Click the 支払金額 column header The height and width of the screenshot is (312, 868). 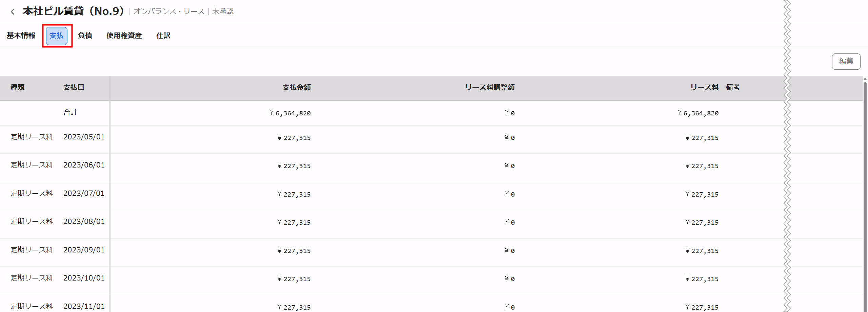tap(297, 87)
